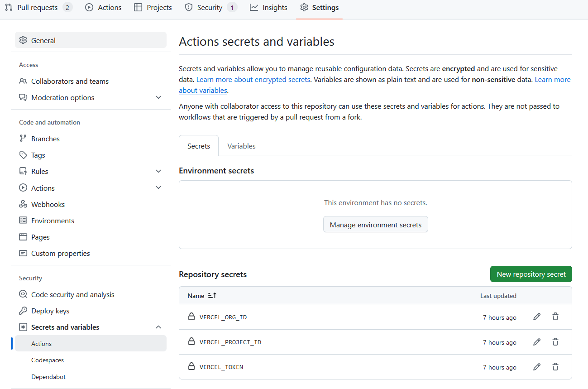Click the Name column sort icon

coord(212,296)
